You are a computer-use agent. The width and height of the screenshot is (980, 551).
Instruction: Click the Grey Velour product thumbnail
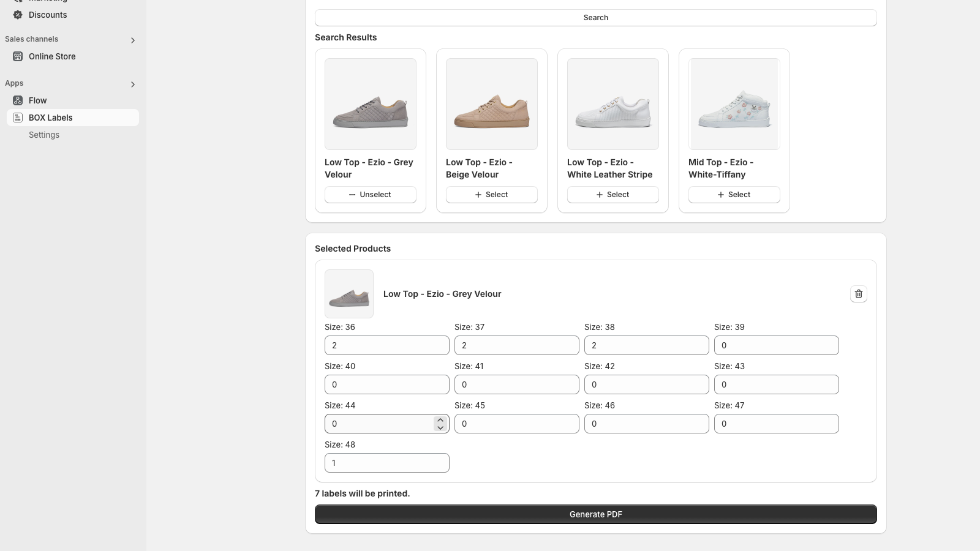click(x=349, y=294)
